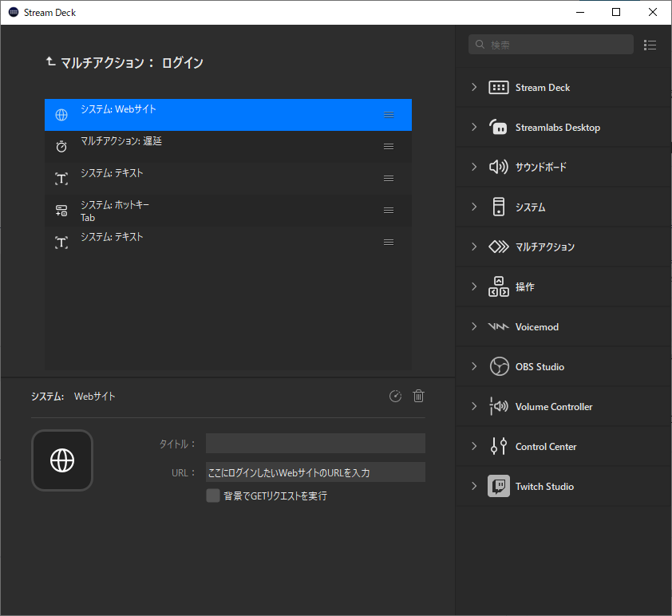Image resolution: width=672 pixels, height=616 pixels.
Task: Click the hotkey icon in ホットキー row
Action: coord(61,211)
